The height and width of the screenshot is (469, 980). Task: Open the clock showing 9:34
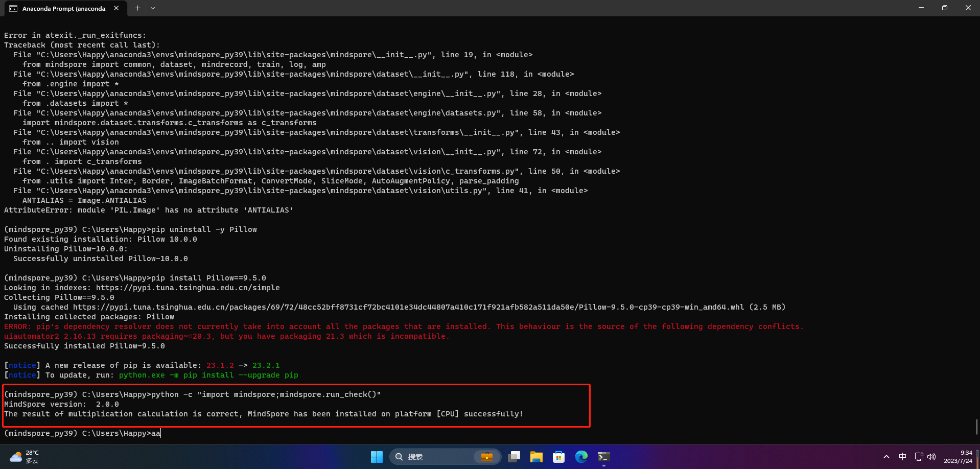(x=958, y=457)
